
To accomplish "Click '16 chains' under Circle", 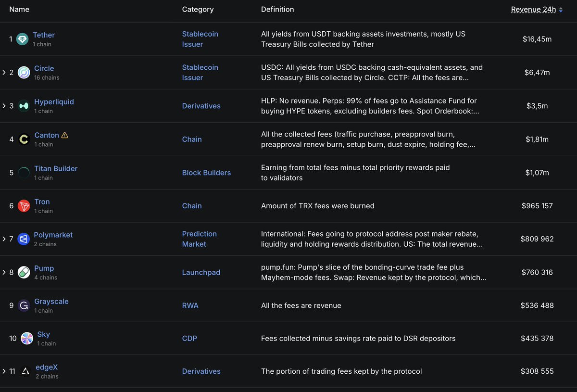I will pyautogui.click(x=47, y=77).
